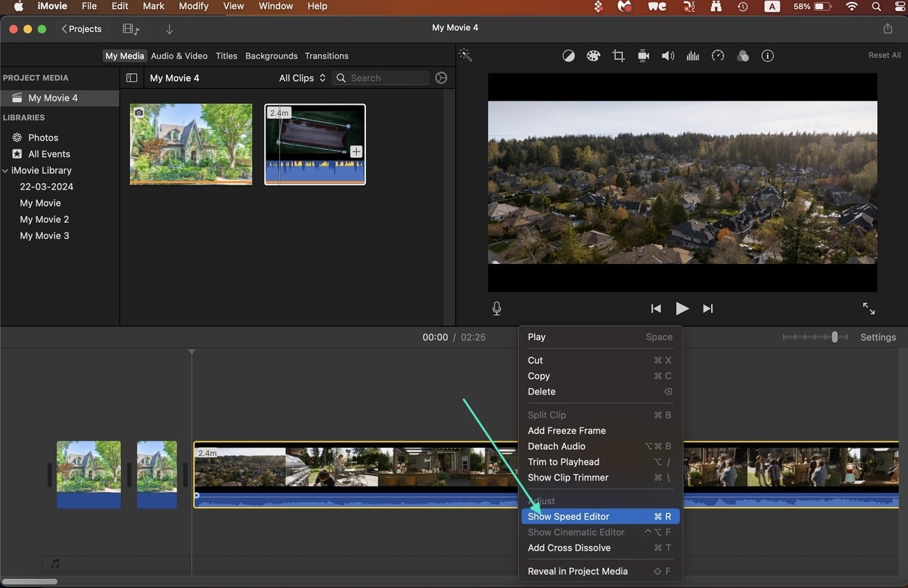Screen dimensions: 908x588
Task: Open browser settings gear icon
Action: tap(441, 78)
